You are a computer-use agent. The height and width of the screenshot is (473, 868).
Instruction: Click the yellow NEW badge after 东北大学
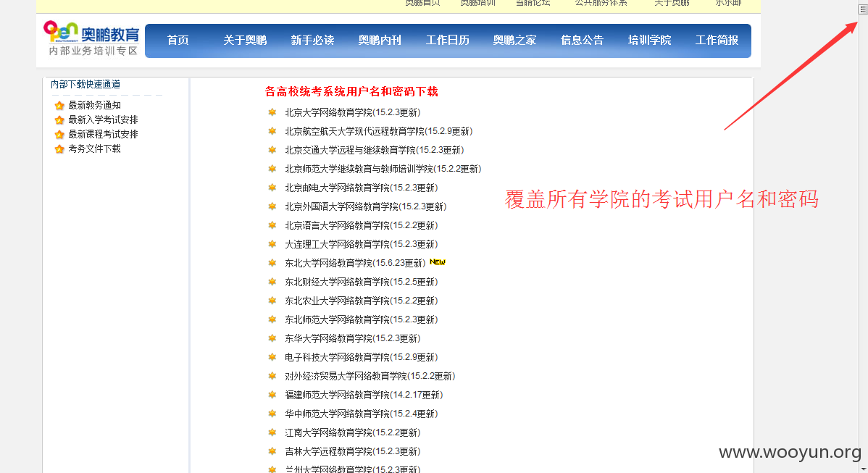(438, 261)
